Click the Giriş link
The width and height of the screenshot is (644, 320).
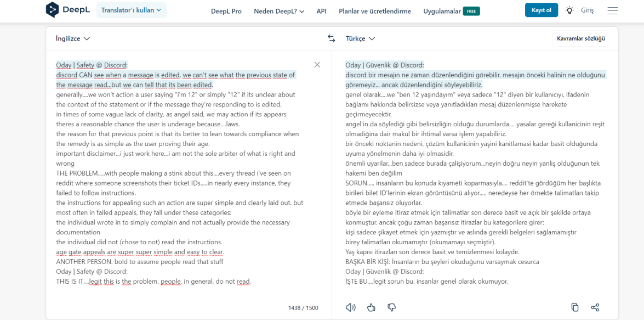point(588,10)
